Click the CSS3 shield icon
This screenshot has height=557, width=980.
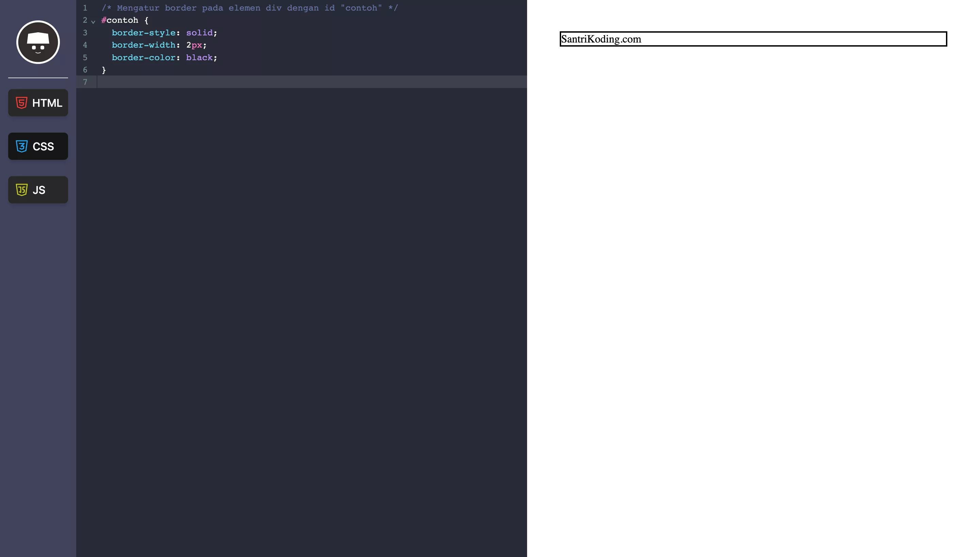point(21,146)
